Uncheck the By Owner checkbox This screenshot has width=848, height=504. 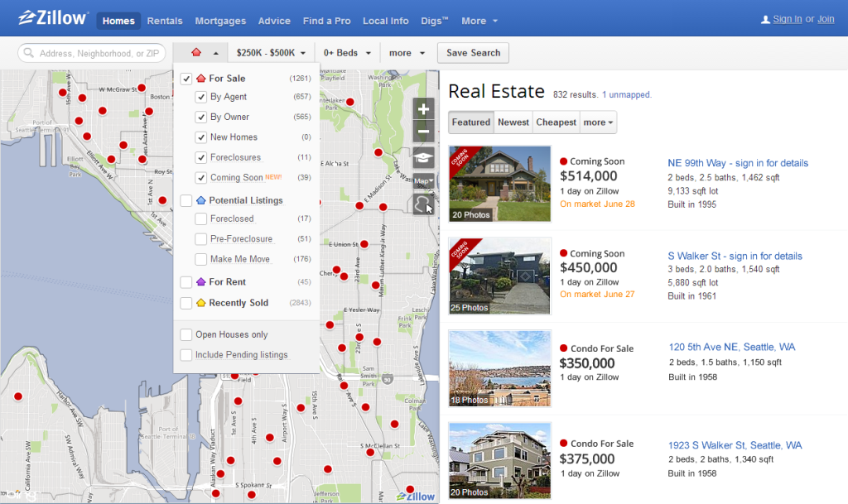click(200, 118)
